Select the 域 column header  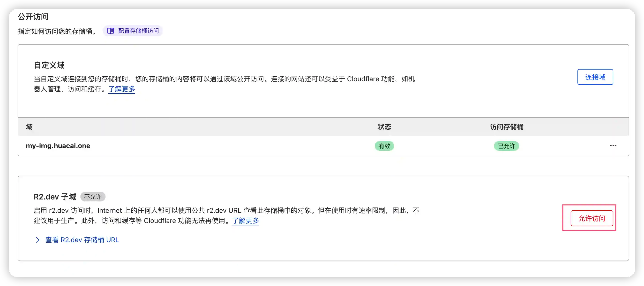pyautogui.click(x=29, y=127)
